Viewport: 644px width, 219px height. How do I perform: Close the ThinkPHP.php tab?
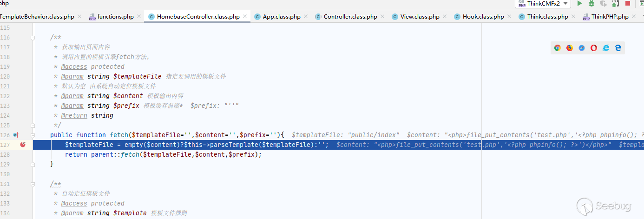pos(633,17)
